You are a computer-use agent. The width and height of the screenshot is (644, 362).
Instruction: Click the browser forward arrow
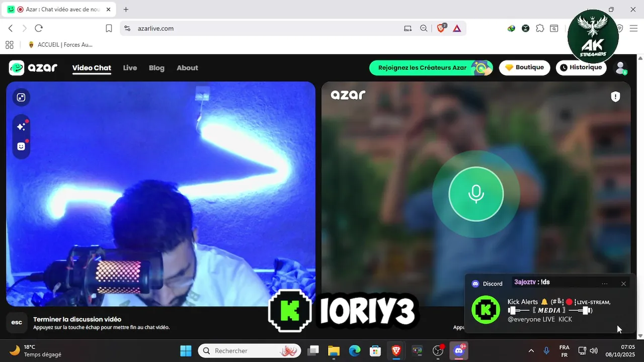coord(24,28)
